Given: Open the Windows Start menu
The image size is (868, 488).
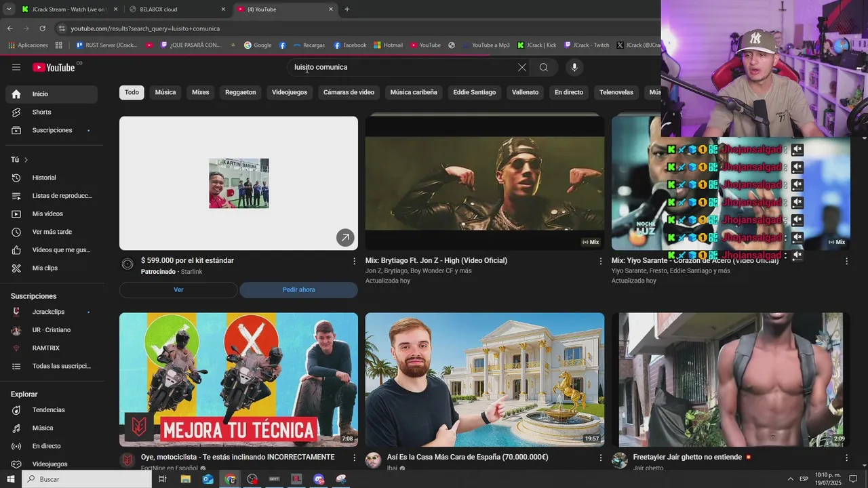Looking at the screenshot, I should (10, 479).
